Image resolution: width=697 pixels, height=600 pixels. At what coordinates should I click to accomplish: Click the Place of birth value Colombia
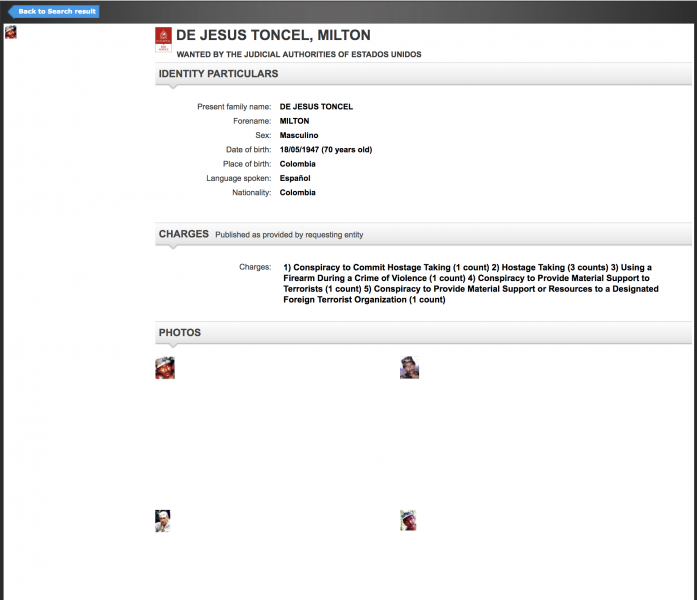coord(297,164)
